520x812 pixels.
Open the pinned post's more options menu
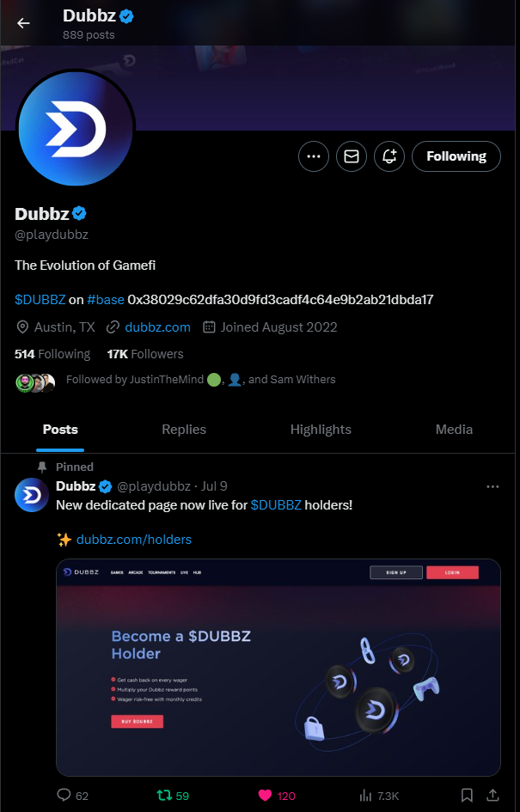point(492,486)
